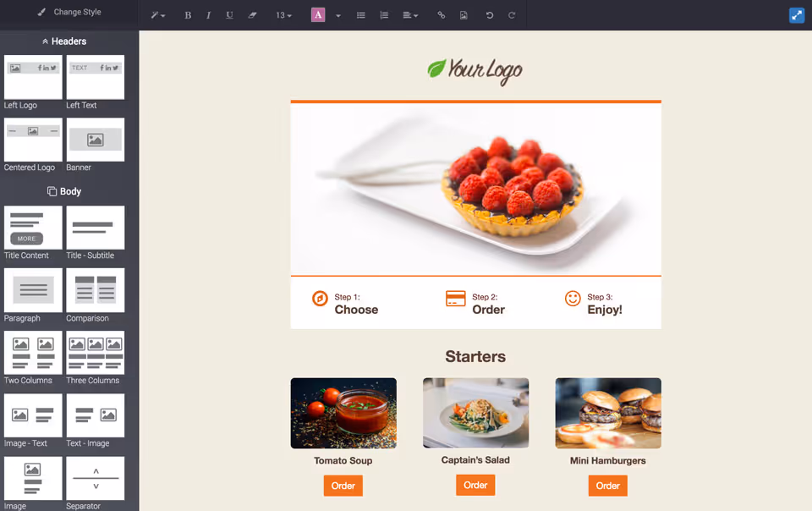
Task: Open dropdown arrow beside font color
Action: (338, 15)
